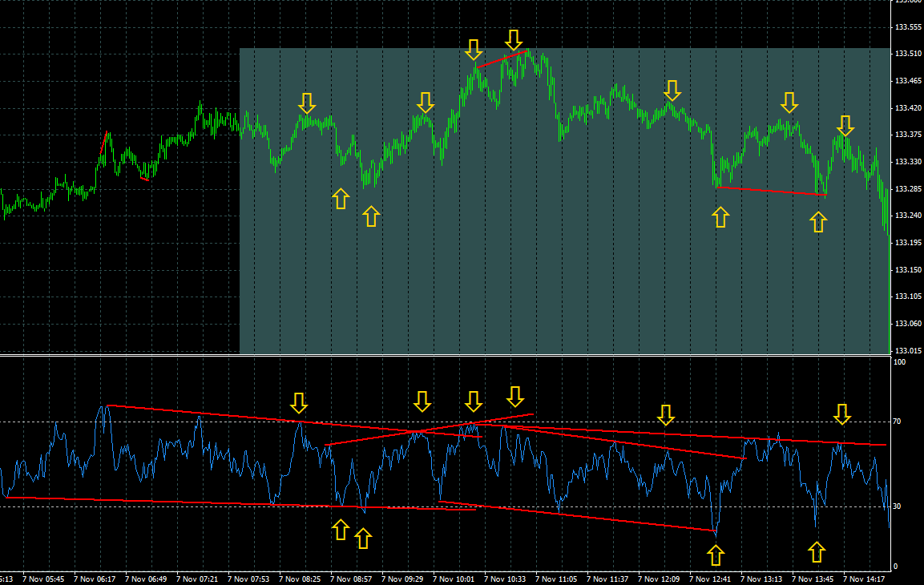This screenshot has height=585, width=924.
Task: Click the 133.150 price axis label
Action: [x=908, y=270]
